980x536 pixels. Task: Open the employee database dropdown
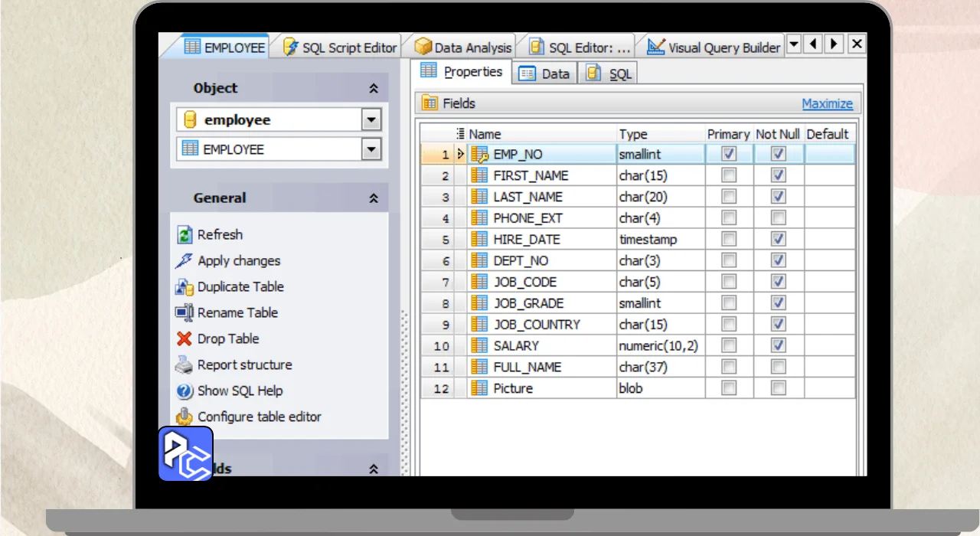(x=371, y=120)
